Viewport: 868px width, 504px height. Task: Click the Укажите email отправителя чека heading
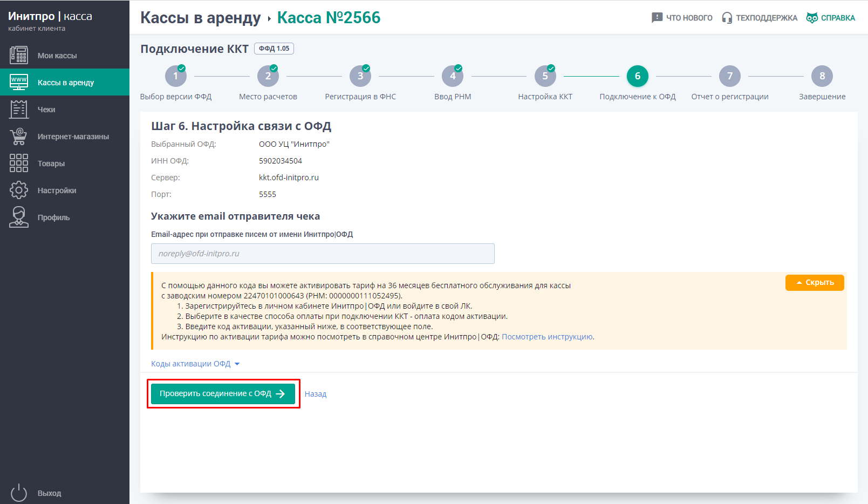click(235, 216)
